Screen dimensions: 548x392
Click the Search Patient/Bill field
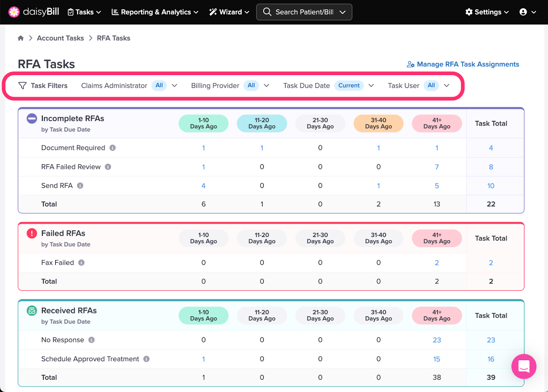[x=304, y=12]
